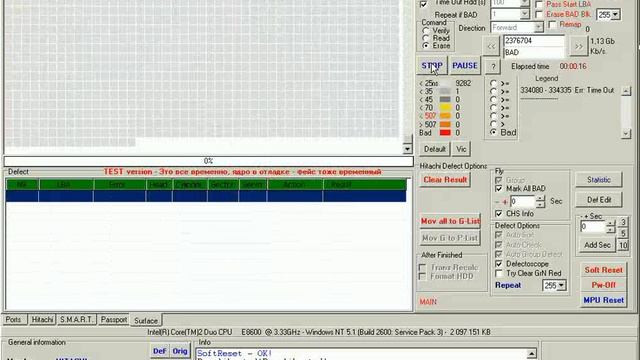The image size is (640, 360).
Task: Step back with the << button
Action: pyautogui.click(x=491, y=47)
